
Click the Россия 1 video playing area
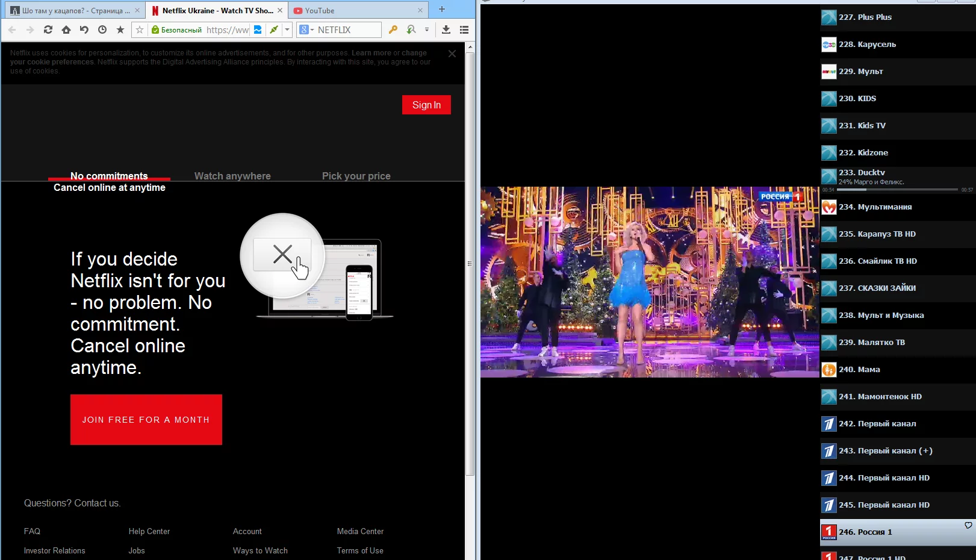point(650,282)
